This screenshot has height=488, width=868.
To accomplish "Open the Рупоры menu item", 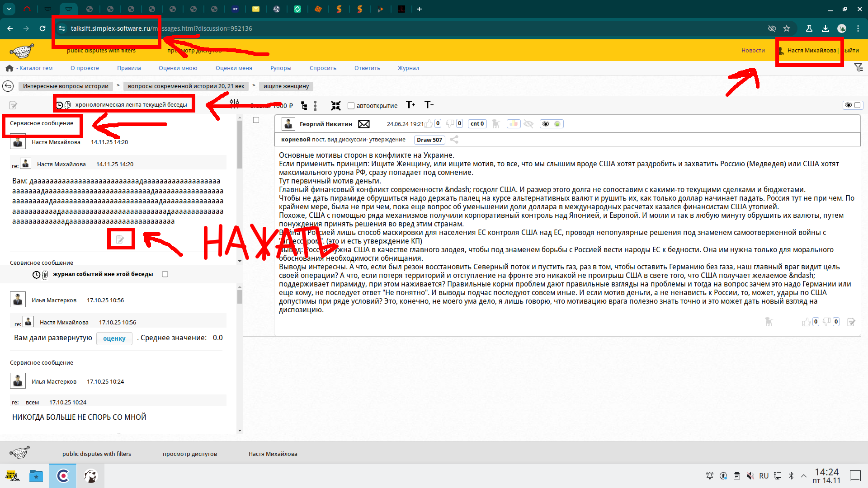I will click(281, 68).
